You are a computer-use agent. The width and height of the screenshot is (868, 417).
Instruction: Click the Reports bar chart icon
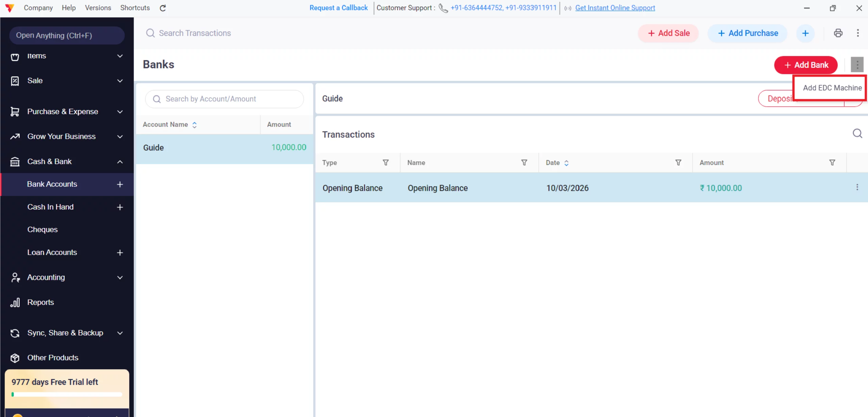pyautogui.click(x=15, y=302)
